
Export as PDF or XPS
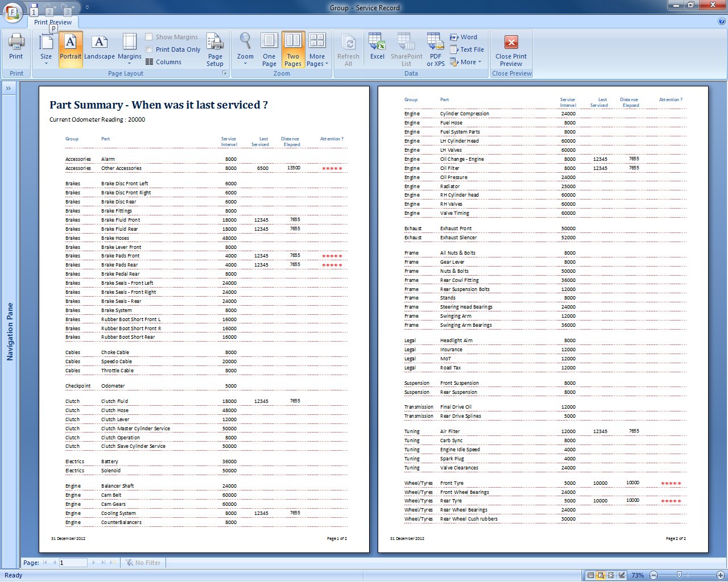pos(436,49)
